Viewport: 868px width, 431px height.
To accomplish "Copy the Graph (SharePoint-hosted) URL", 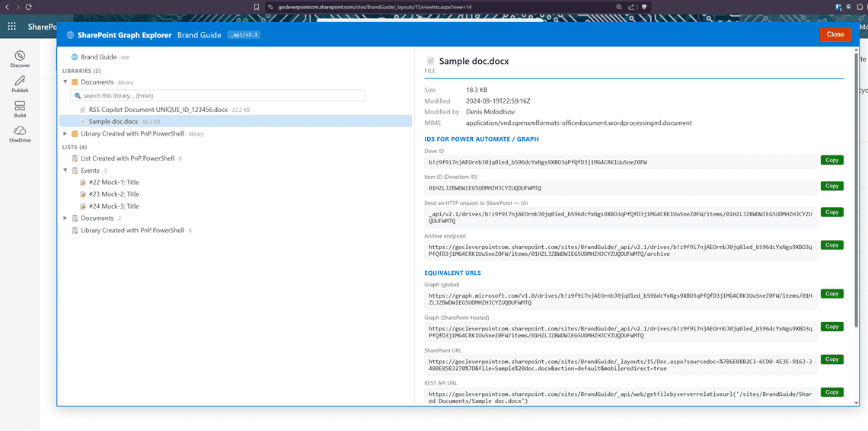I will coord(832,327).
